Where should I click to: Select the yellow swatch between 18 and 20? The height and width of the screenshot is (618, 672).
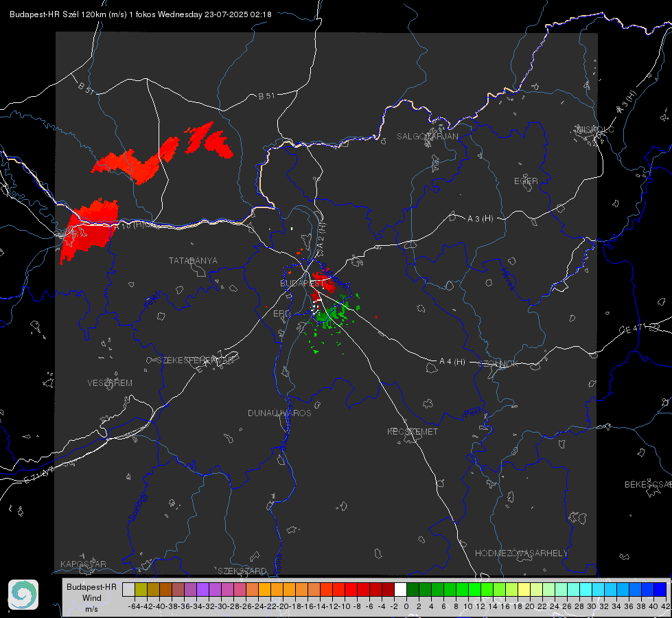(x=524, y=590)
